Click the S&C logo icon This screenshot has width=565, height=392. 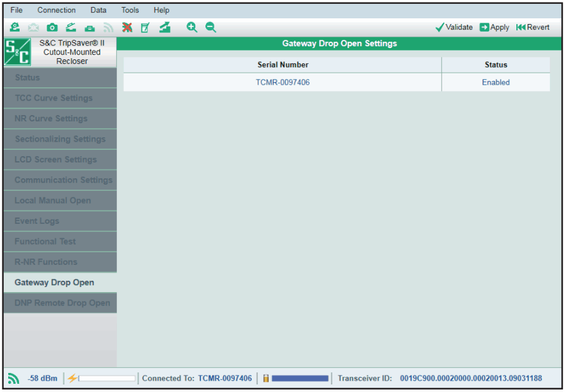tap(17, 52)
